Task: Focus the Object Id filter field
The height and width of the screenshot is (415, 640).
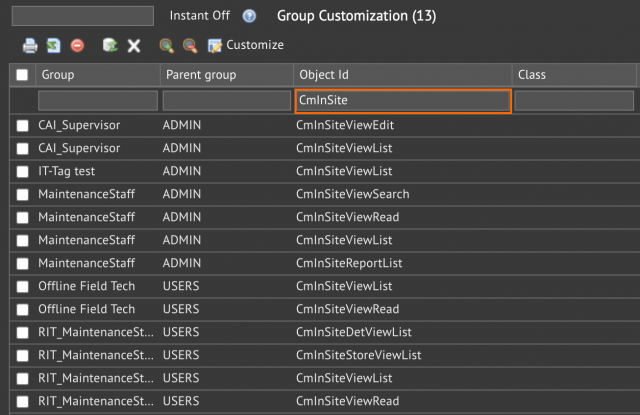Action: click(403, 100)
